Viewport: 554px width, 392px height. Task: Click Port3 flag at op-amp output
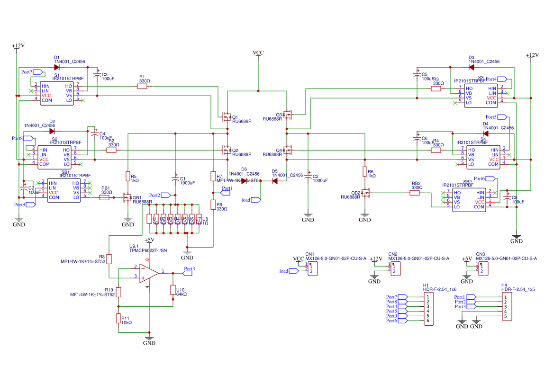click(x=187, y=273)
